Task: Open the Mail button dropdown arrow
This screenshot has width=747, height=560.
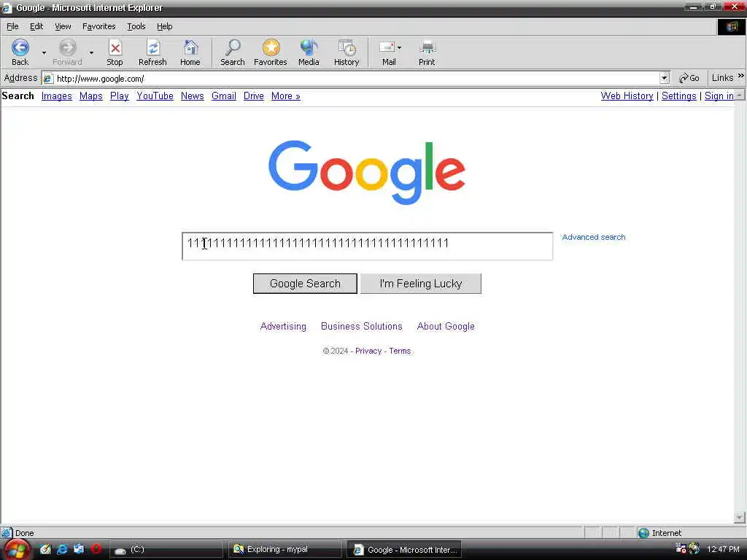Action: 399,47
